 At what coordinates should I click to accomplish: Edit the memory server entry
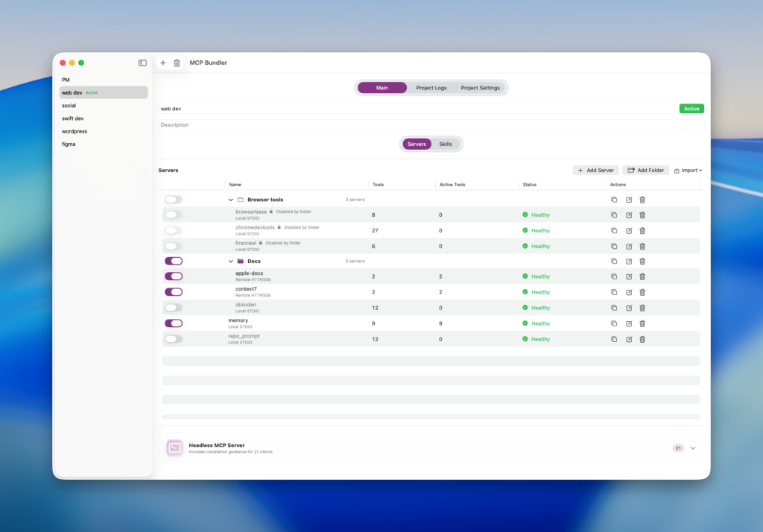(628, 323)
